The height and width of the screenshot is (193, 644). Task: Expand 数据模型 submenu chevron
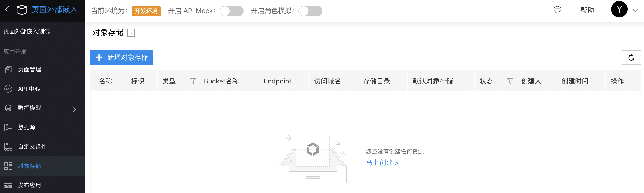click(75, 109)
